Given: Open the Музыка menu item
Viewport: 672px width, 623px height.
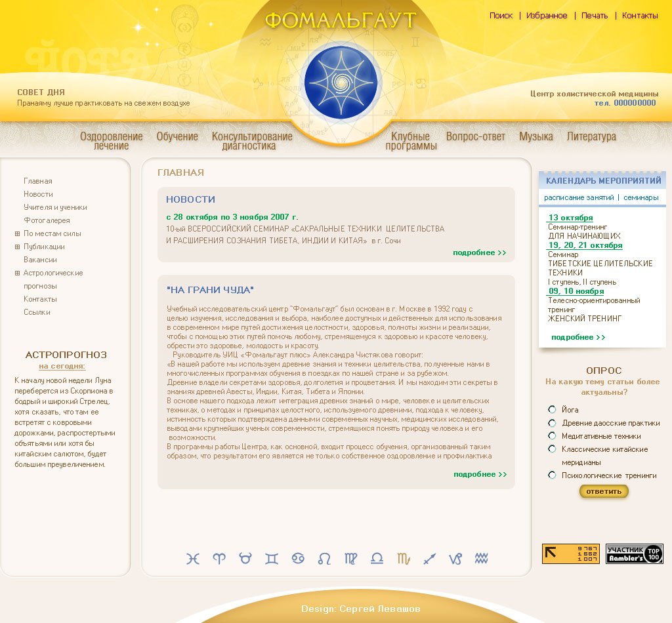Looking at the screenshot, I should [535, 136].
